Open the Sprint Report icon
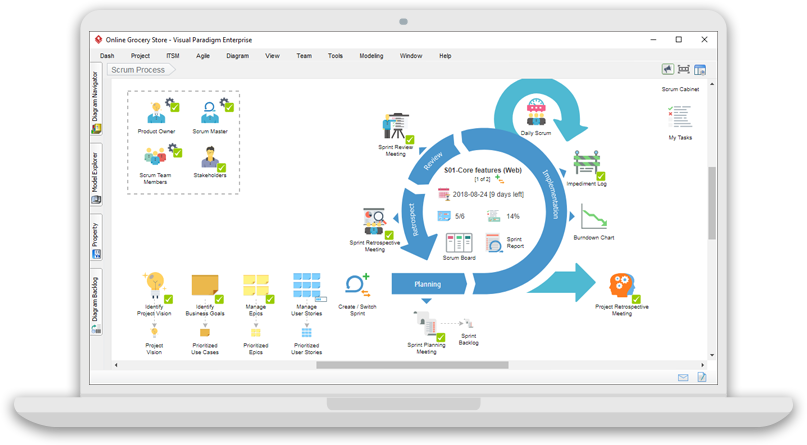The height and width of the screenshot is (445, 807). [494, 243]
